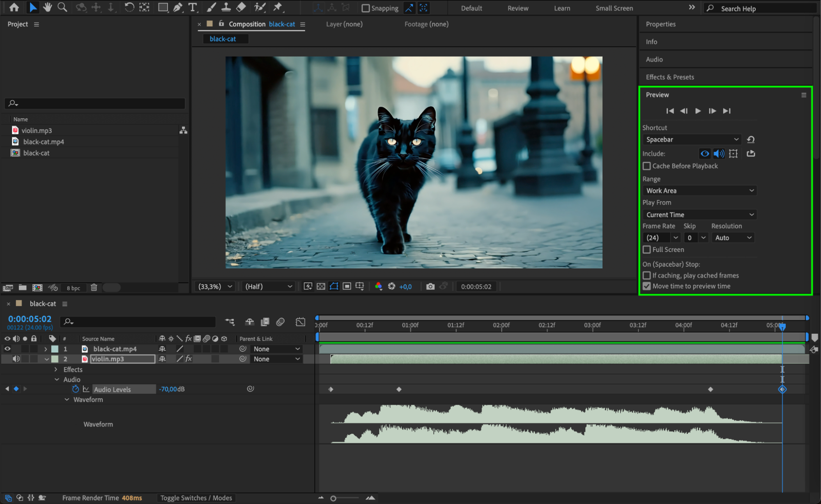Viewport: 821px width, 504px height.
Task: Click the trash icon in Project panel
Action: (x=94, y=288)
